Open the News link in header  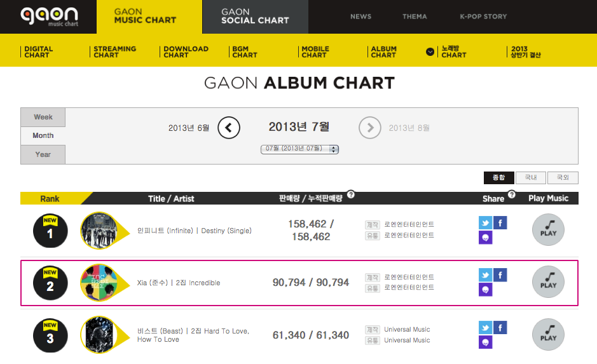click(360, 17)
